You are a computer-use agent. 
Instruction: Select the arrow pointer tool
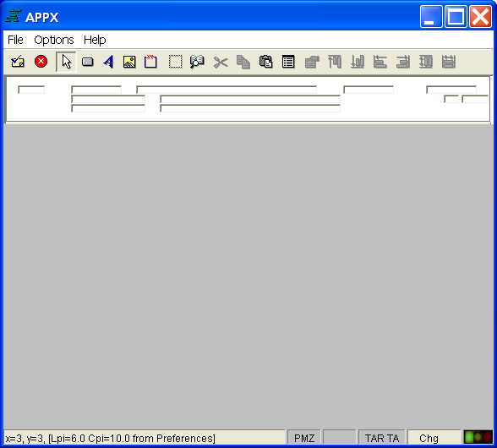(66, 62)
